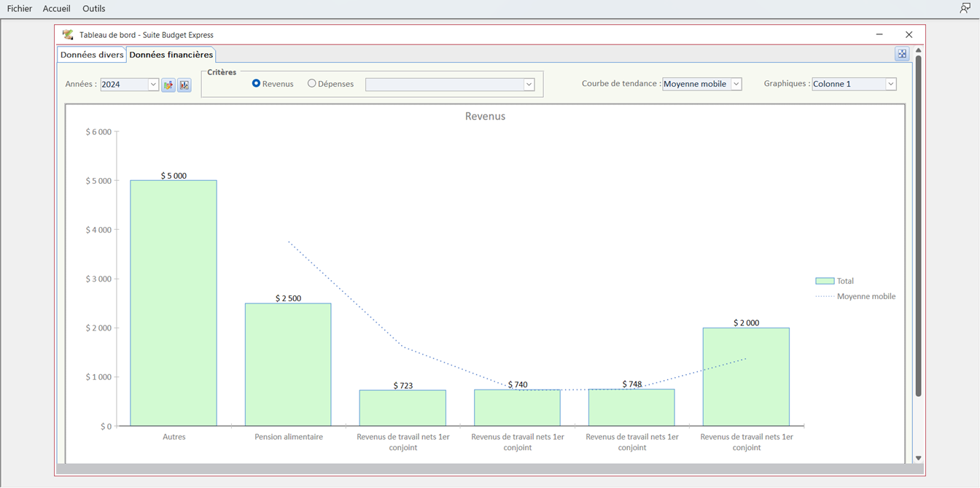Expand the empty Critères combo box
Viewport: 980px width, 488px height.
pyautogui.click(x=529, y=85)
